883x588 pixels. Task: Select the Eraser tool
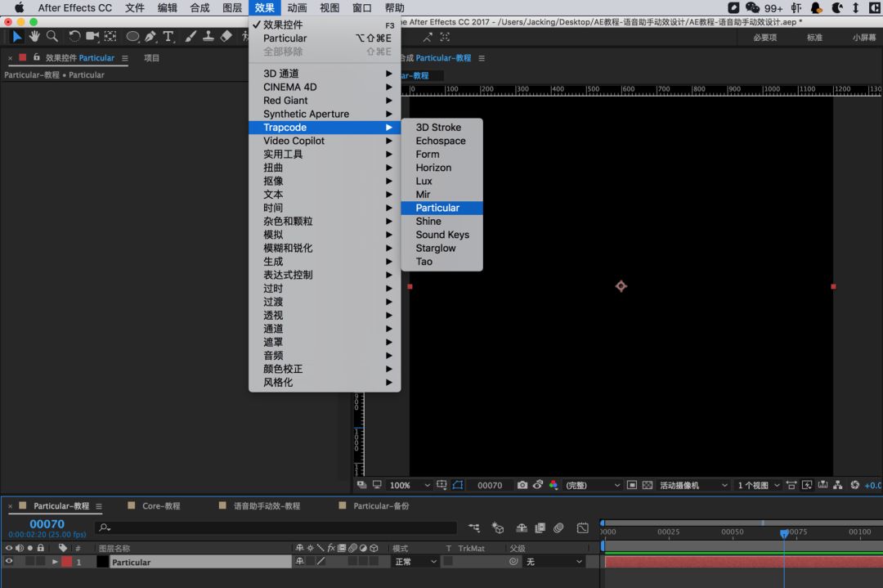coord(226,37)
